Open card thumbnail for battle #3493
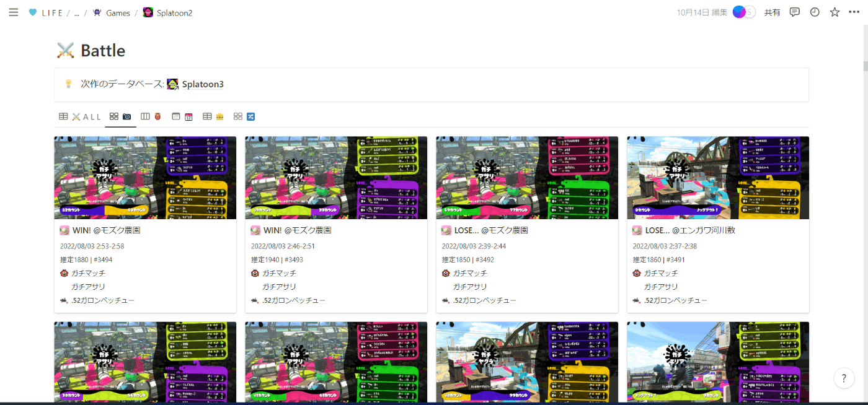 (336, 178)
